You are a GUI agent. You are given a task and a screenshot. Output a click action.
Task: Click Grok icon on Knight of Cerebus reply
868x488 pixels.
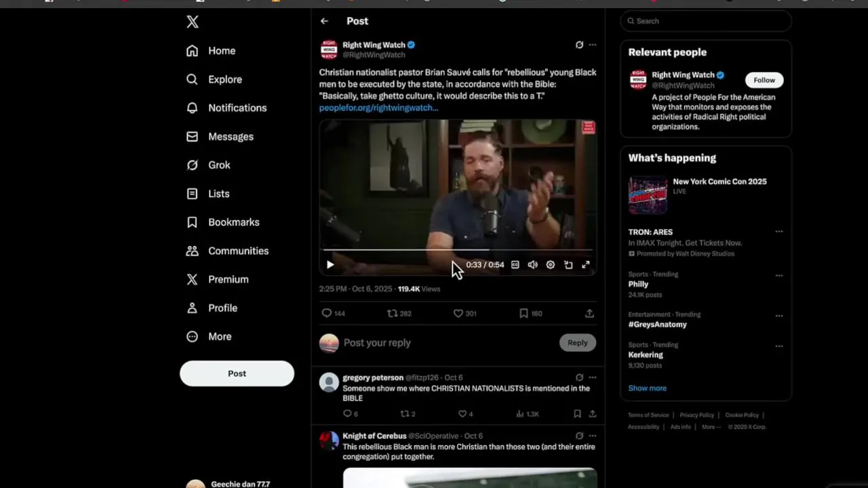pos(579,436)
